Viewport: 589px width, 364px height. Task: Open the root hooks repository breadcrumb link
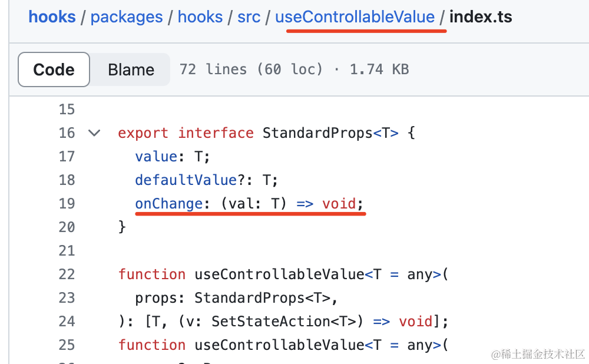pos(52,16)
